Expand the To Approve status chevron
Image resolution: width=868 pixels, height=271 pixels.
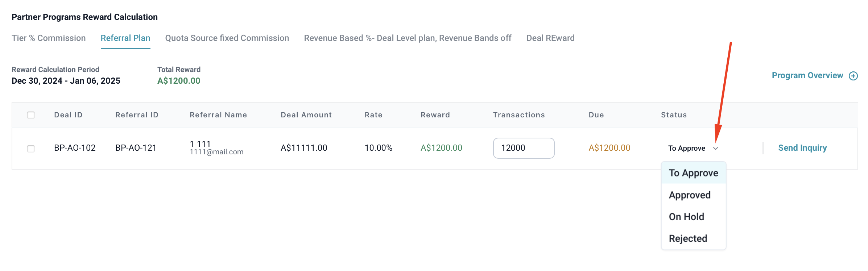pos(715,148)
